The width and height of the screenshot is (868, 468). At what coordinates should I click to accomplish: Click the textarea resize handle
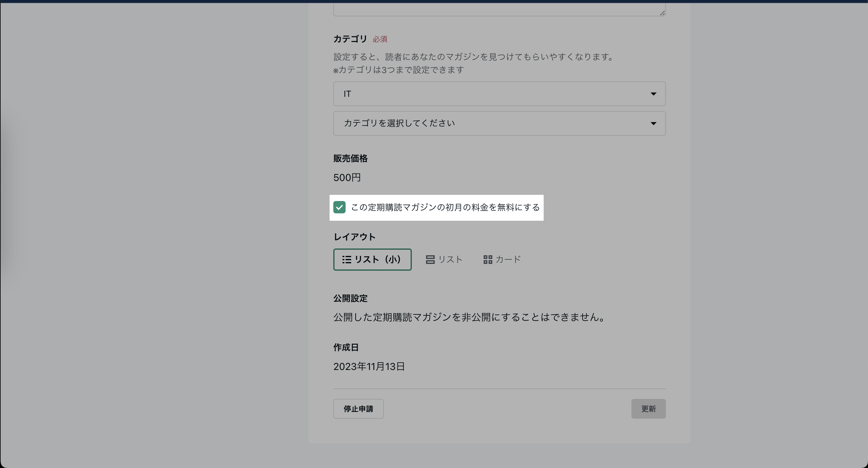tap(662, 13)
